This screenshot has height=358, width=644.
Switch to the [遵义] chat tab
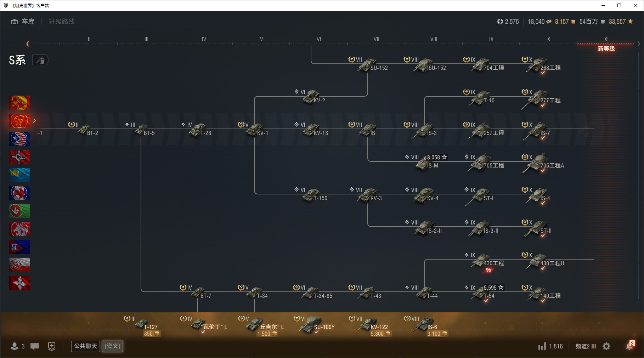click(113, 346)
